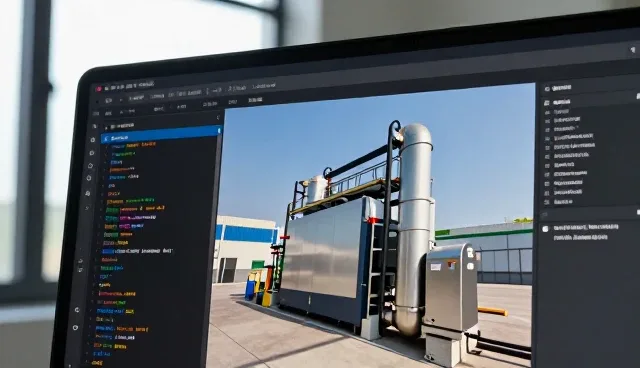Click the house-shaped icon in the left sidebar
This screenshot has width=640, height=368.
(x=90, y=166)
